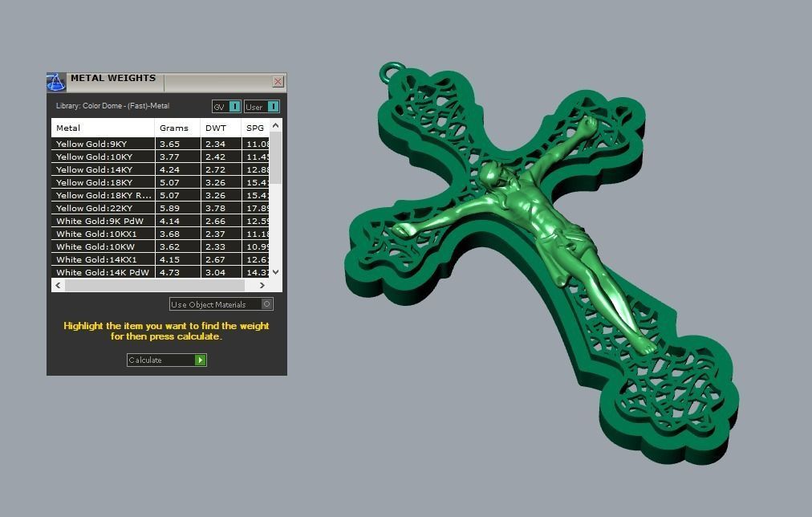Sort by the Metal column header
The height and width of the screenshot is (517, 812).
pos(103,128)
